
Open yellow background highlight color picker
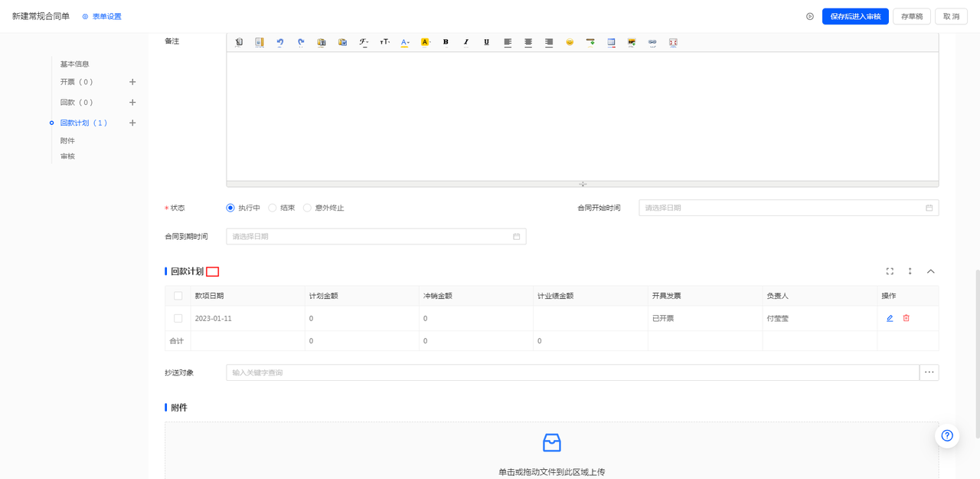pos(426,42)
